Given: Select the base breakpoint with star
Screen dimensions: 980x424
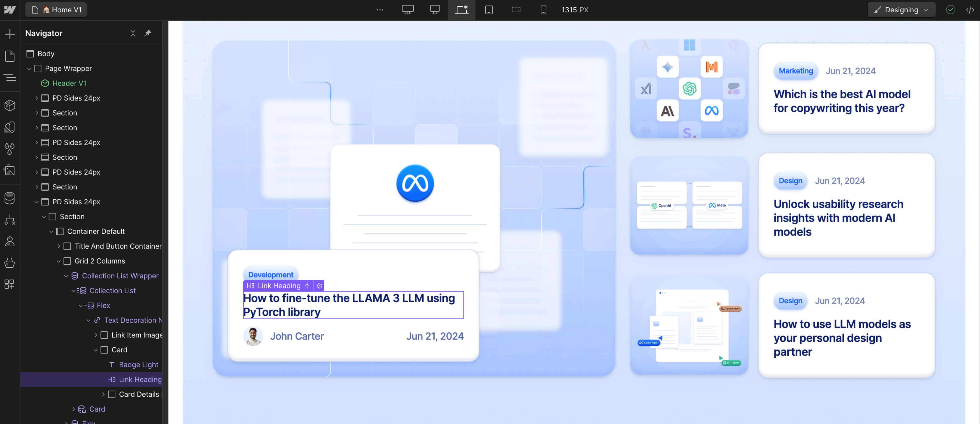Looking at the screenshot, I should click(462, 10).
